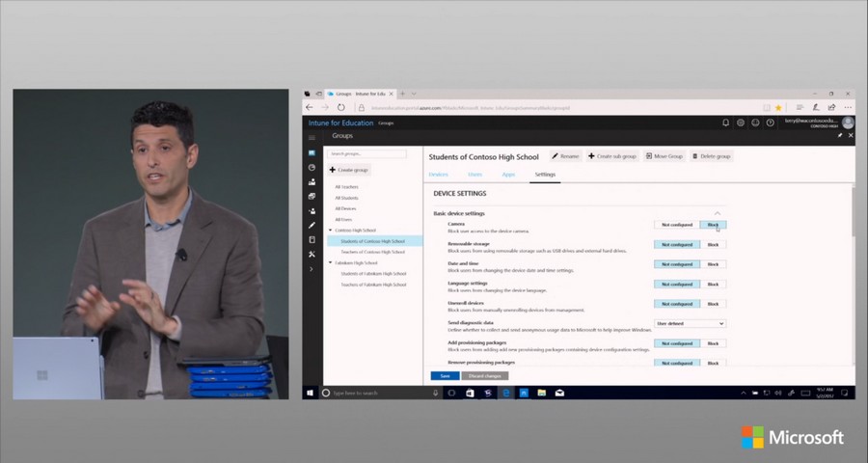
Task: Set Add provisioning packages to Block
Action: click(x=713, y=343)
